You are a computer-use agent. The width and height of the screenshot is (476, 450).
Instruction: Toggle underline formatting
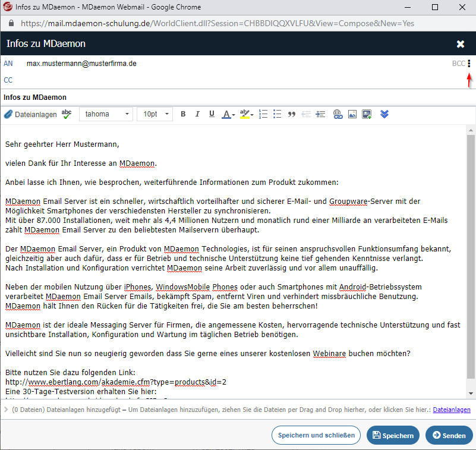212,114
